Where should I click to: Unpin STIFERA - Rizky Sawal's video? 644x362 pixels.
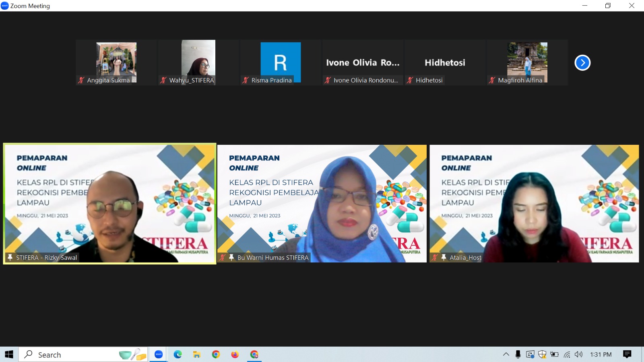coord(10,257)
